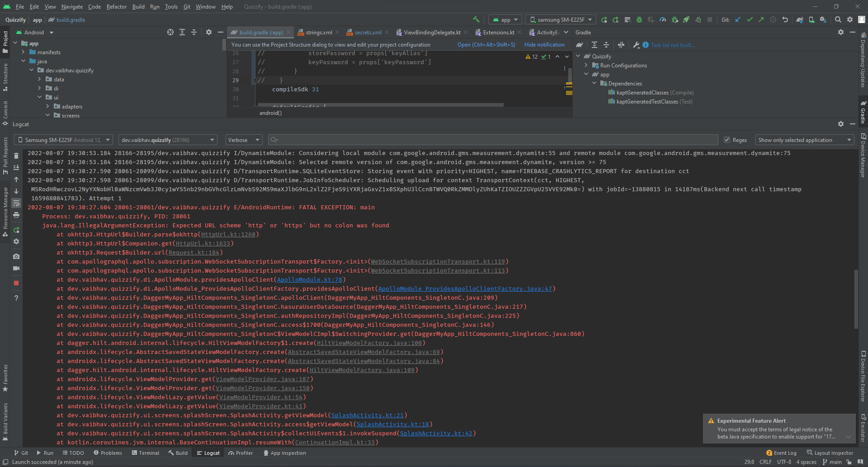Screen dimensions: 868x467
Task: Click Gradle panel expand all icon
Action: (594, 45)
